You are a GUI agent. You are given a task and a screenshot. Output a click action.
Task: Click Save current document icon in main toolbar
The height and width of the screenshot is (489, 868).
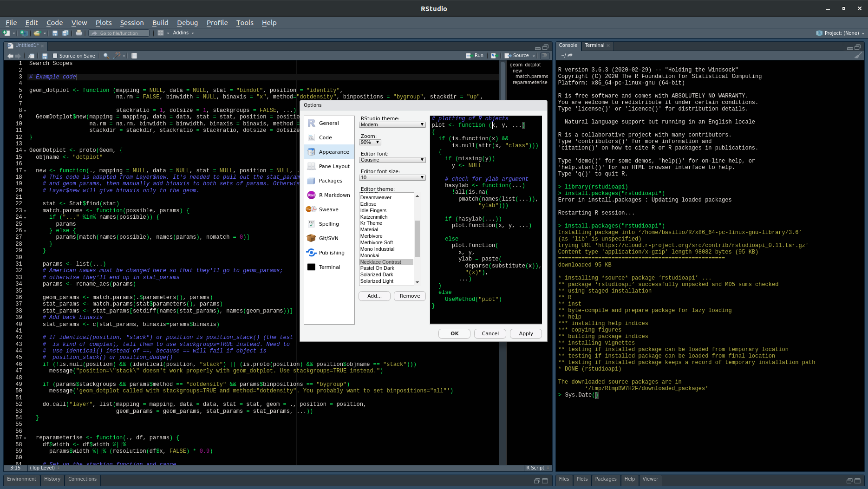click(x=55, y=33)
